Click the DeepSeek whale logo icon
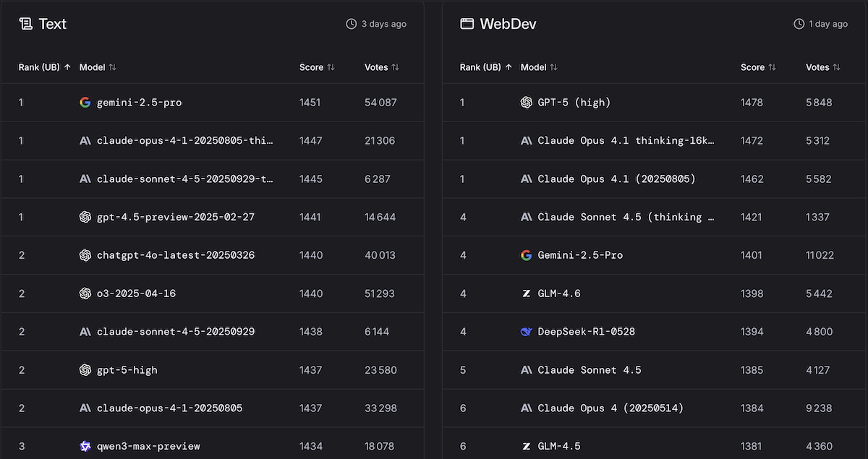868x459 pixels. point(527,332)
